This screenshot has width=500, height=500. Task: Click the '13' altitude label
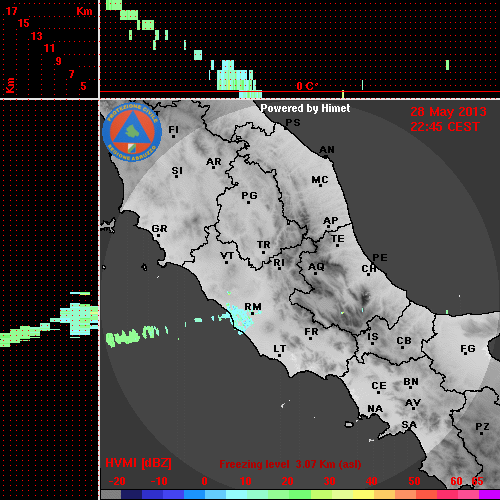(37, 36)
